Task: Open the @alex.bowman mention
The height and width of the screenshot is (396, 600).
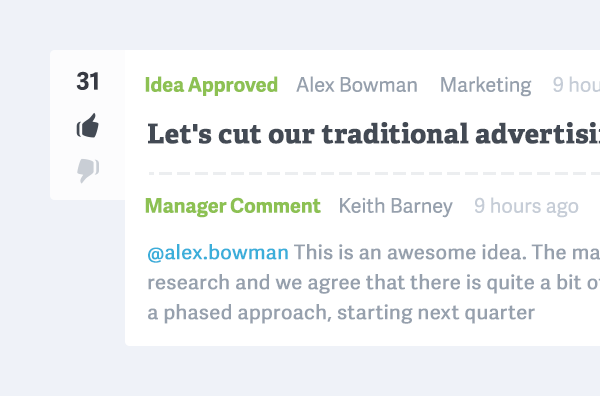Action: 218,253
